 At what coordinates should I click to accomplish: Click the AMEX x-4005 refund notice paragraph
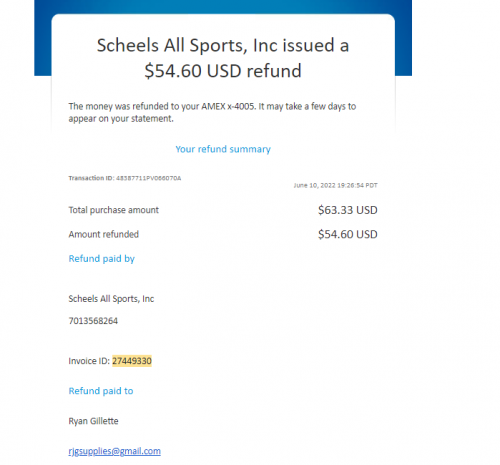[x=212, y=112]
